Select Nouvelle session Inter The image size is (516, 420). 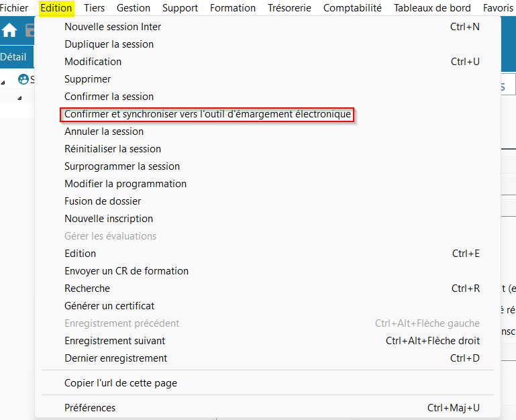pyautogui.click(x=113, y=27)
